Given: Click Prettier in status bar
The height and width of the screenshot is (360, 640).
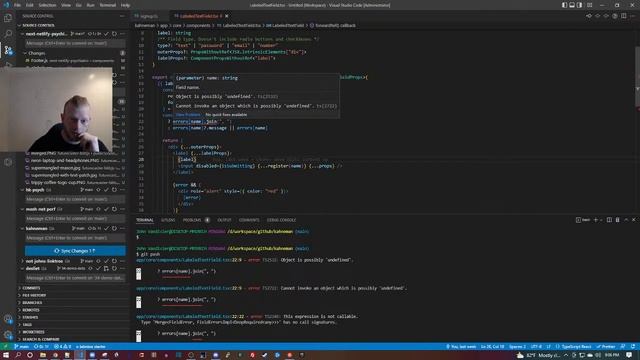Looking at the screenshot, I should coord(606,347).
